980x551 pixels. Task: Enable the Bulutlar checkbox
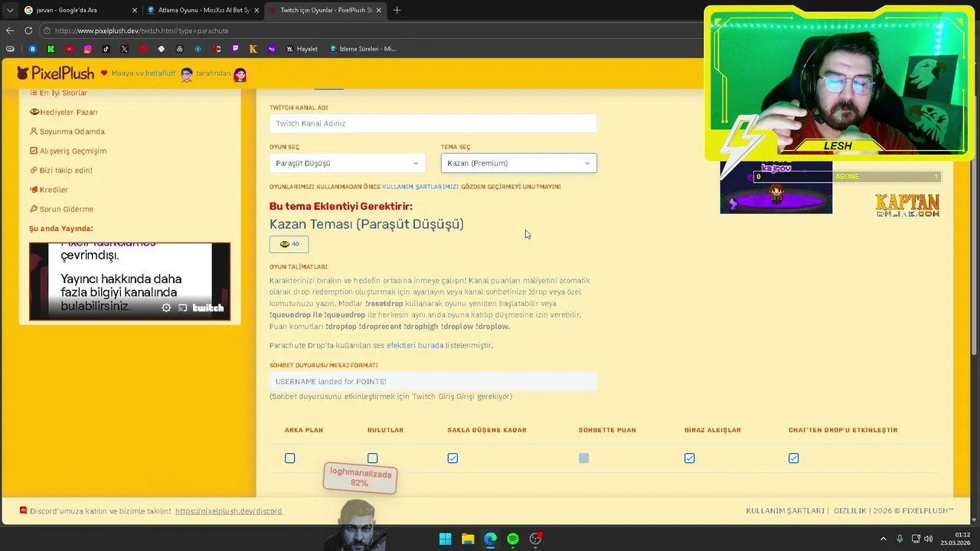tap(372, 458)
